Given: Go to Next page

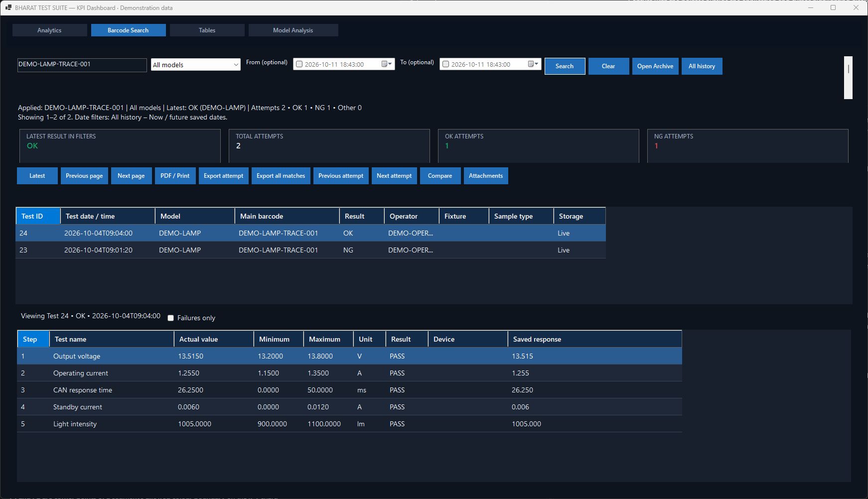Looking at the screenshot, I should [131, 176].
